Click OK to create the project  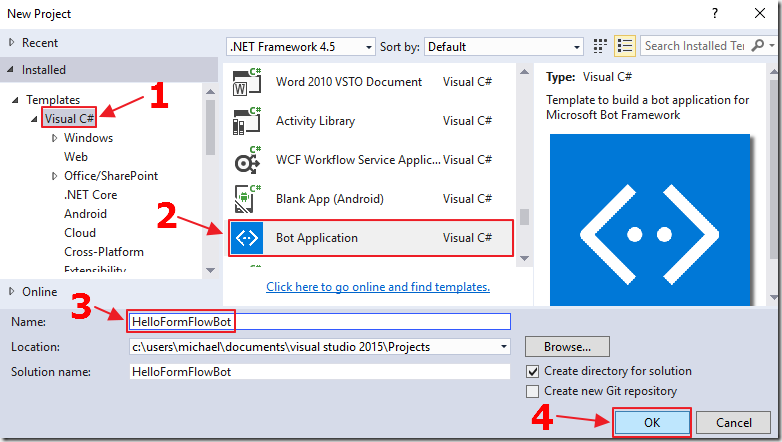coord(652,423)
